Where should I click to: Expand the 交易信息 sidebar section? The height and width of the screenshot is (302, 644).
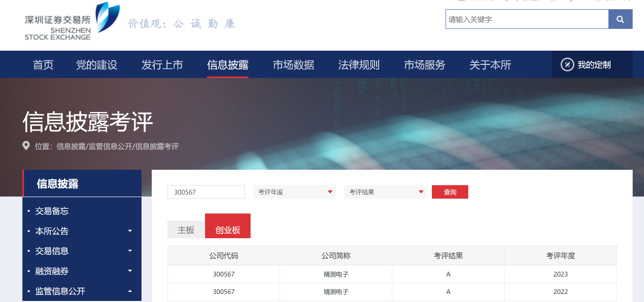(130, 251)
